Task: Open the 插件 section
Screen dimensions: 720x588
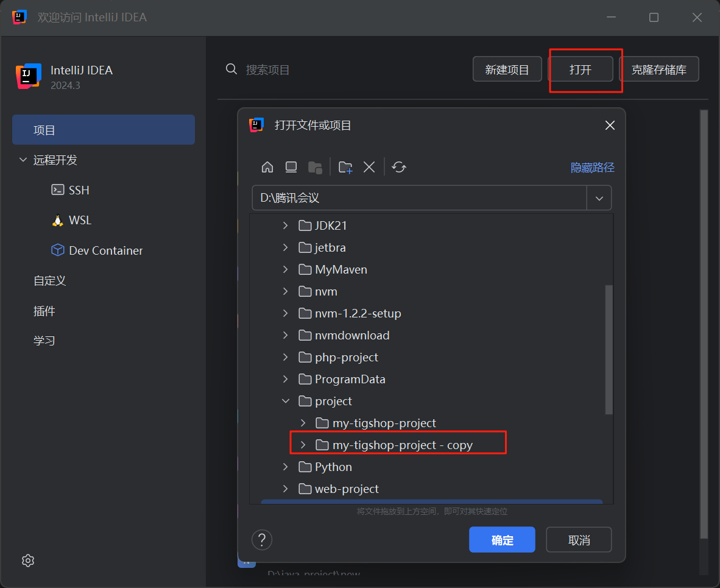Action: coord(44,311)
